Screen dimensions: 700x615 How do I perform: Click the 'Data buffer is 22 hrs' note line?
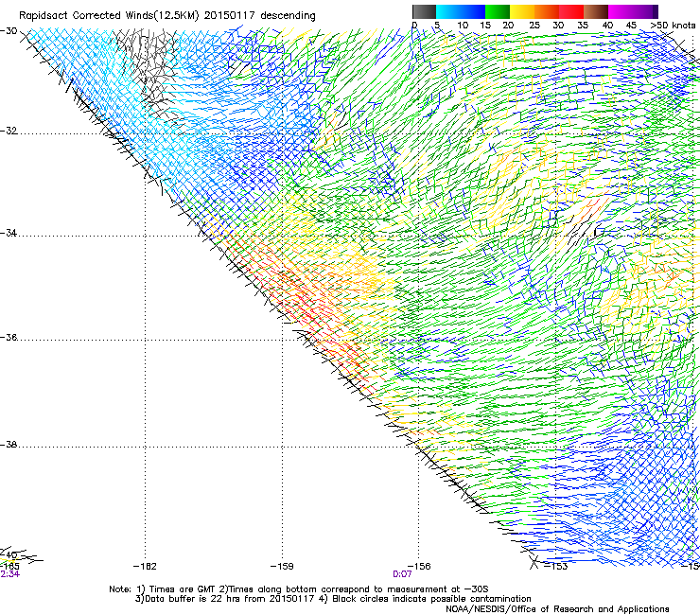pos(333,599)
